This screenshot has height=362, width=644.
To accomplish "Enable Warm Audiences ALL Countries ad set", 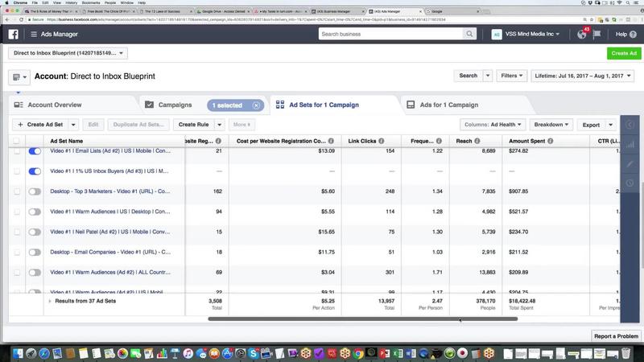I will (x=35, y=272).
